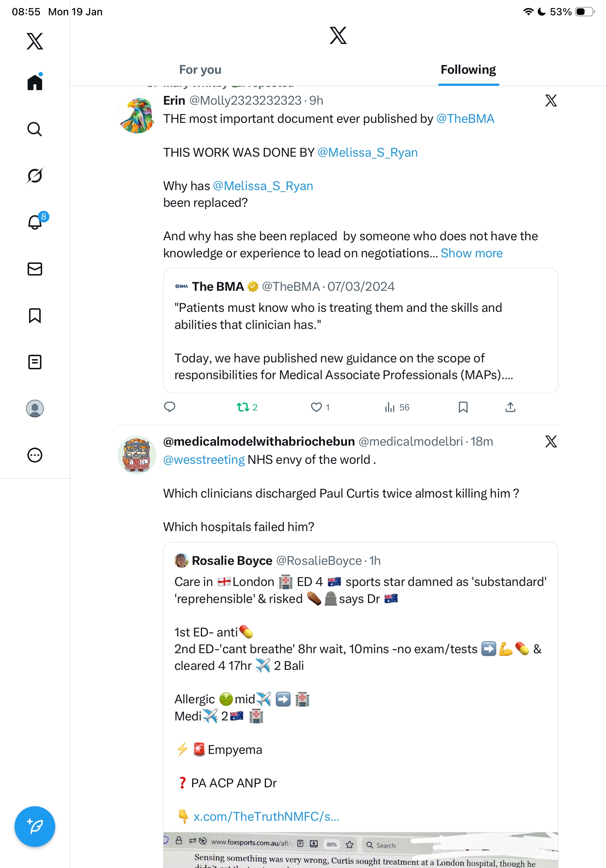Open the @TheBMA mention link

[465, 119]
